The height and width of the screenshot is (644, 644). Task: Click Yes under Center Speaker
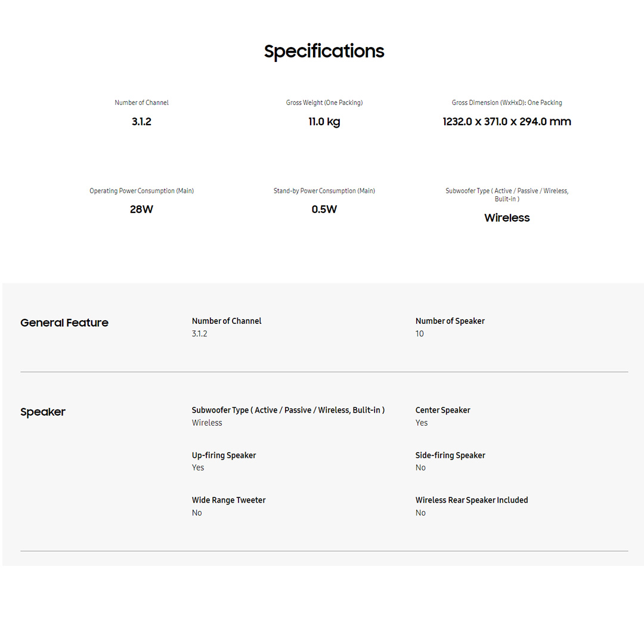pos(422,423)
